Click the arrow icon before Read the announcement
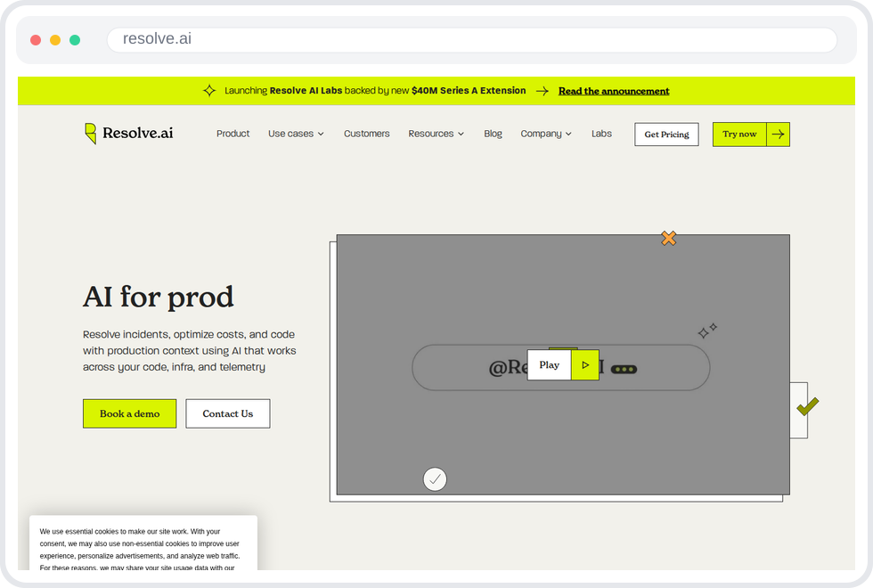The image size is (873, 588). coord(543,91)
